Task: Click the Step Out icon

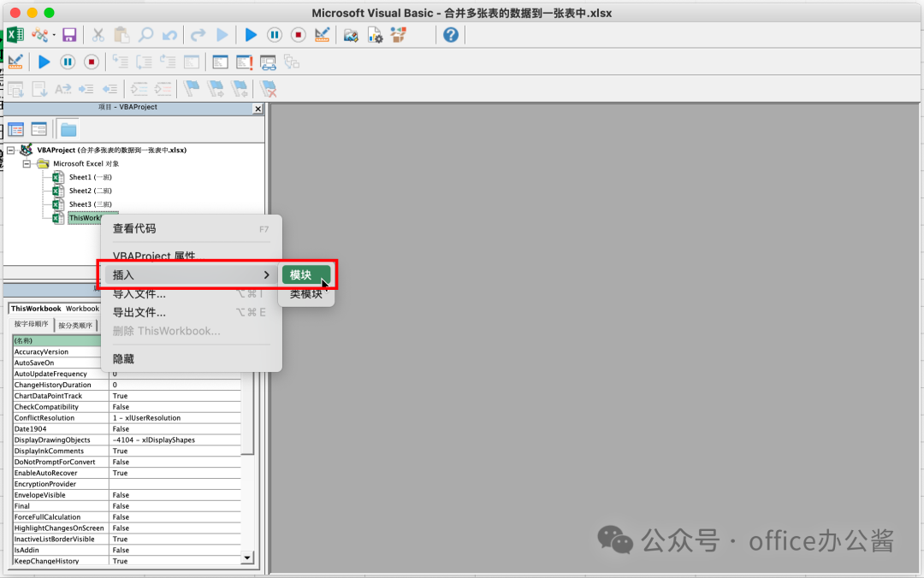Action: [x=168, y=62]
